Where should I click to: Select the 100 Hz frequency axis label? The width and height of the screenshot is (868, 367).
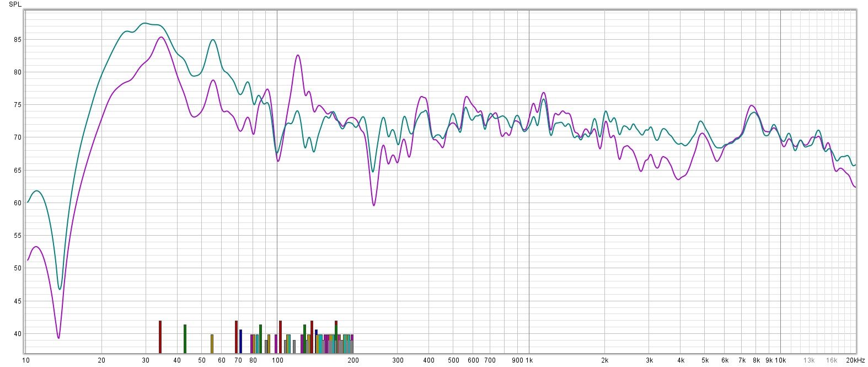click(277, 360)
